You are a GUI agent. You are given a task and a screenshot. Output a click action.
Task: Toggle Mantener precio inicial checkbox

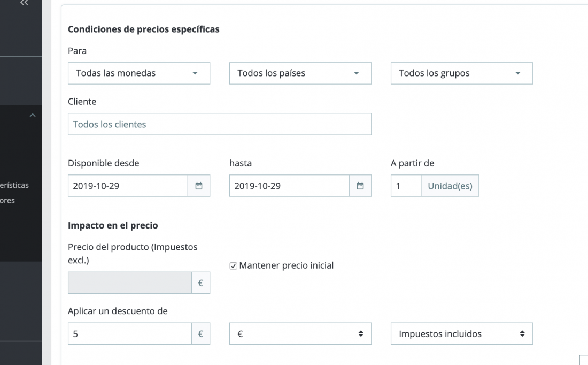coord(233,266)
